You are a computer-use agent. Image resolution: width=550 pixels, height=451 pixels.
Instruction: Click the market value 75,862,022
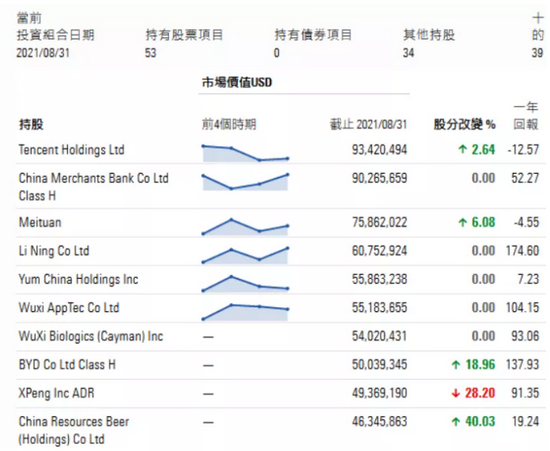pos(380,222)
